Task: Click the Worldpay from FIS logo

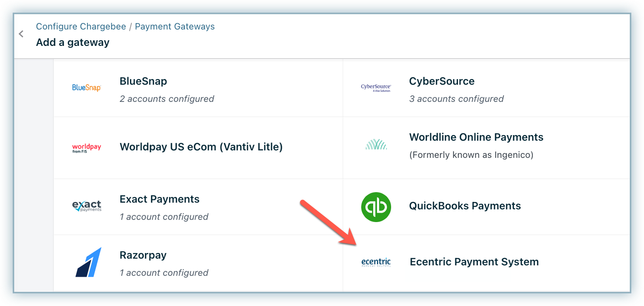Action: 86,148
